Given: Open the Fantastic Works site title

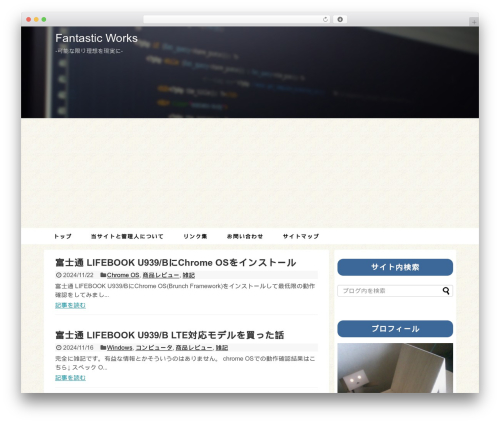Looking at the screenshot, I should click(96, 38).
